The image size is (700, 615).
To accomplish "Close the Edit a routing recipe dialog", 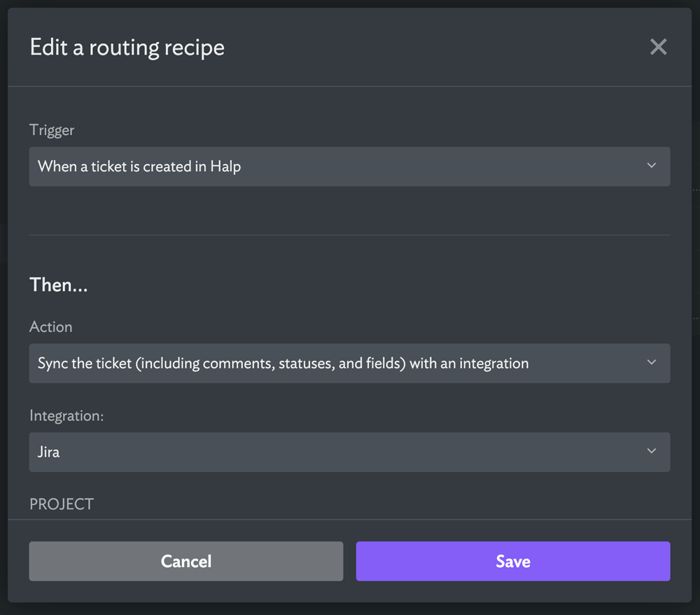I will (658, 47).
